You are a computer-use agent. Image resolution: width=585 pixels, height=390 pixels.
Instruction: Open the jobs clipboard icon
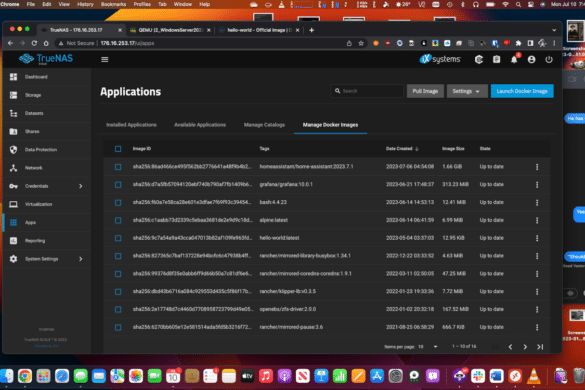pos(496,59)
